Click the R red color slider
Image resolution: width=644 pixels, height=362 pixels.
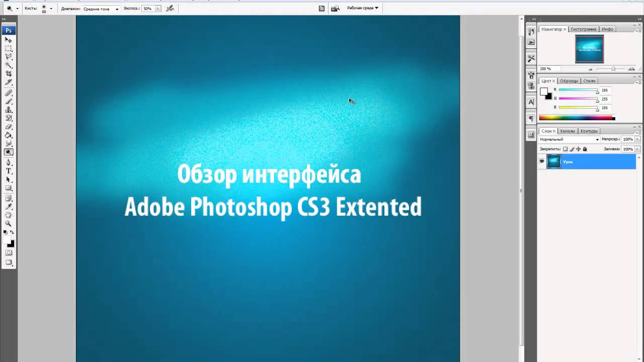tap(578, 90)
